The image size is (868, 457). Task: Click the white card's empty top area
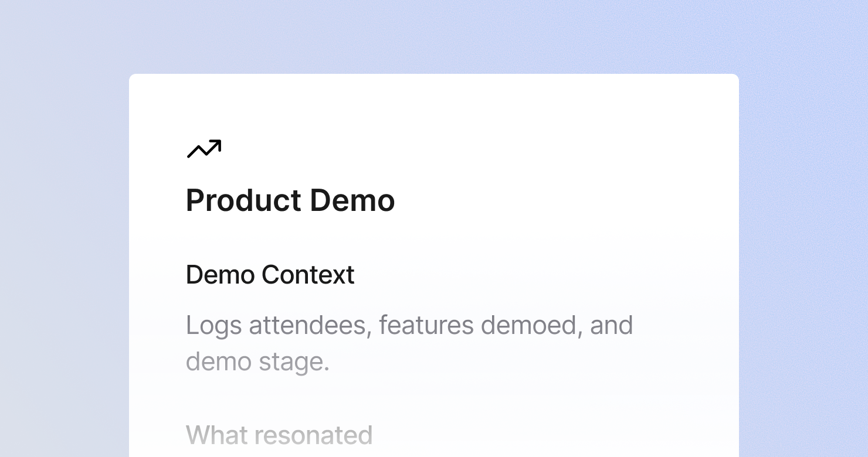point(434,105)
